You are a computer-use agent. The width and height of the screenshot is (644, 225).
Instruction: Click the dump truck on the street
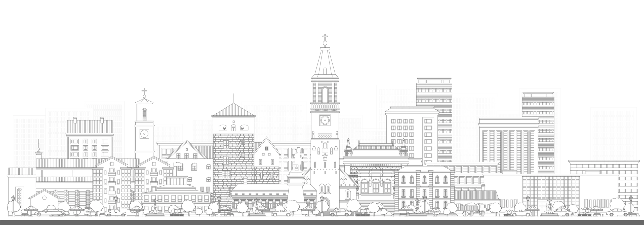[474, 209]
